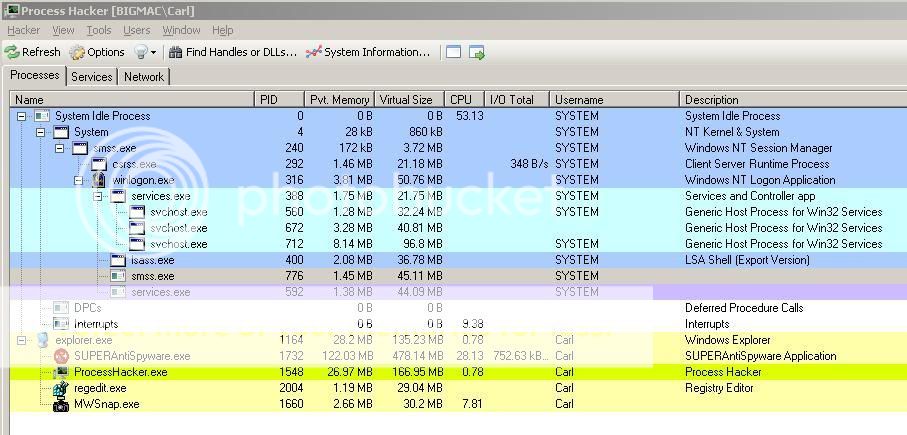Click the explorer.exe computer icon
Image resolution: width=907 pixels, height=435 pixels.
click(42, 340)
